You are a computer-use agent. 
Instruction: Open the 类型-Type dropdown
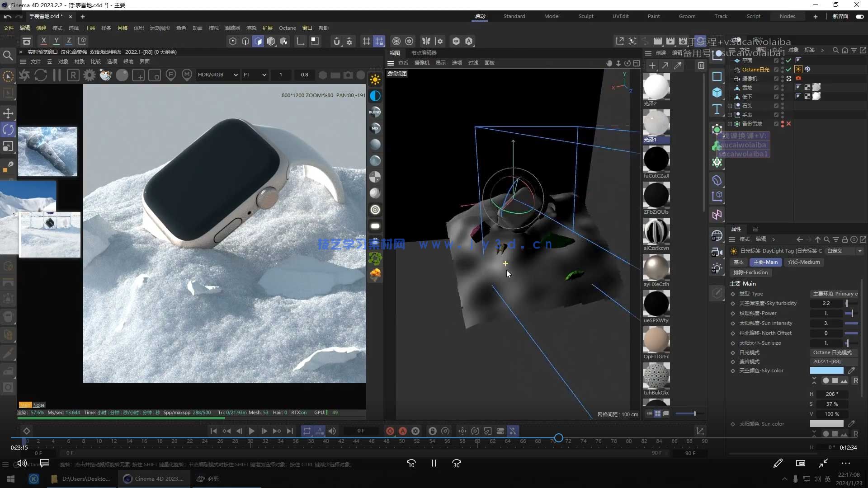(835, 294)
